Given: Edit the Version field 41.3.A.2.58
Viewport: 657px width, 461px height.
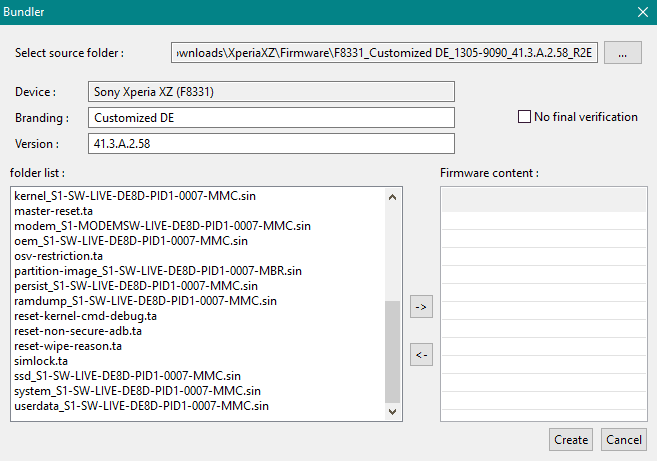Looking at the screenshot, I should coord(271,144).
